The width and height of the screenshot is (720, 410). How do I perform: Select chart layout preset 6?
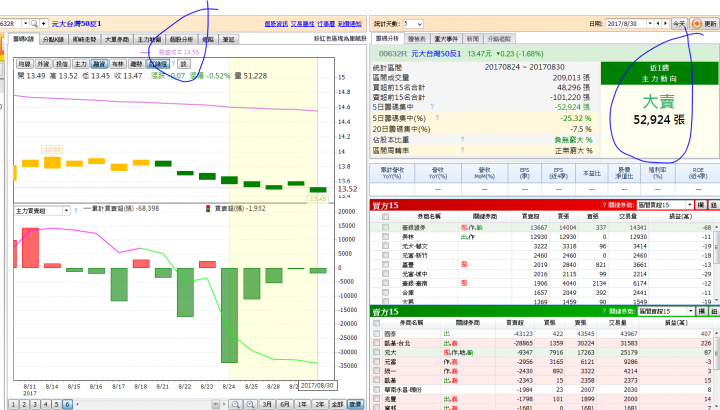click(67, 404)
